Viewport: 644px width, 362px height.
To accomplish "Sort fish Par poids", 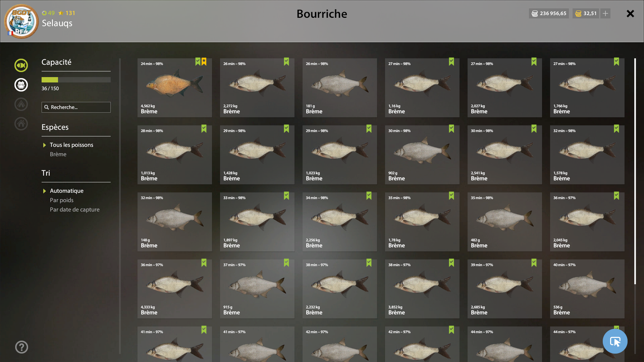I will pyautogui.click(x=61, y=200).
